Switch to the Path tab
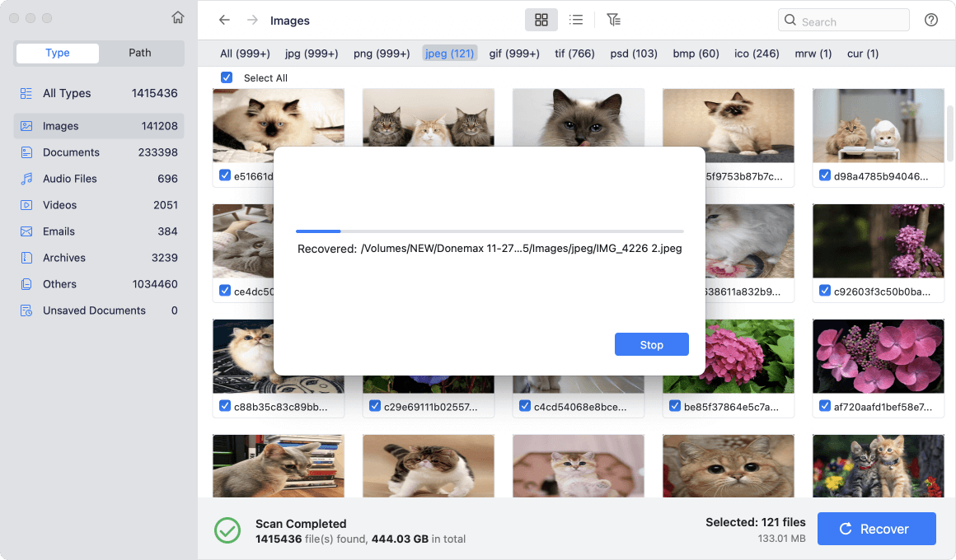Image resolution: width=956 pixels, height=560 pixels. pyautogui.click(x=139, y=53)
